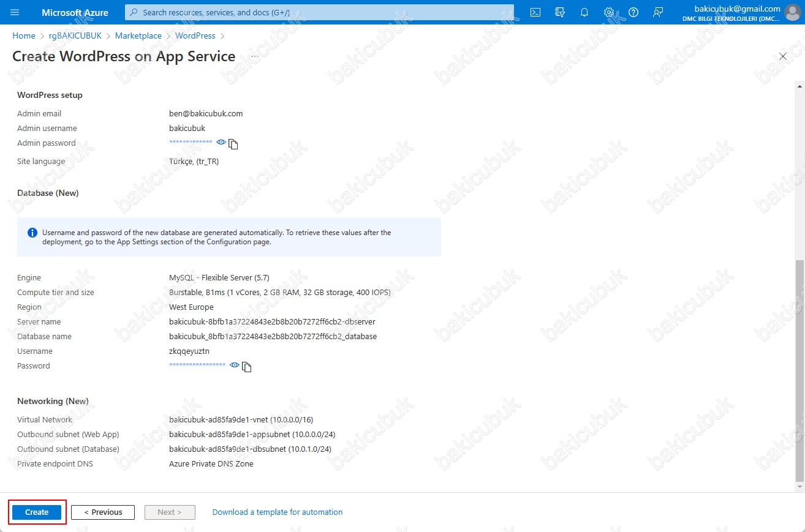Select the username zkqqeyuztn

click(x=189, y=351)
